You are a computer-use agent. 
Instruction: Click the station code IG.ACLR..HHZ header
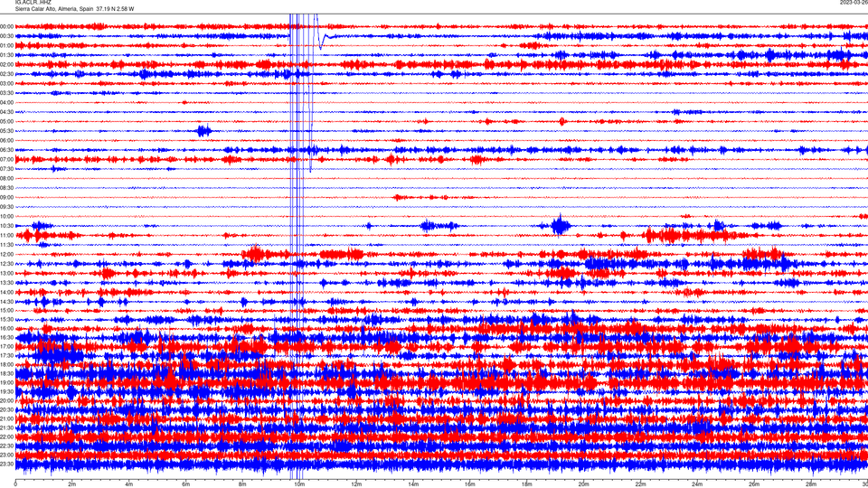coord(33,2)
